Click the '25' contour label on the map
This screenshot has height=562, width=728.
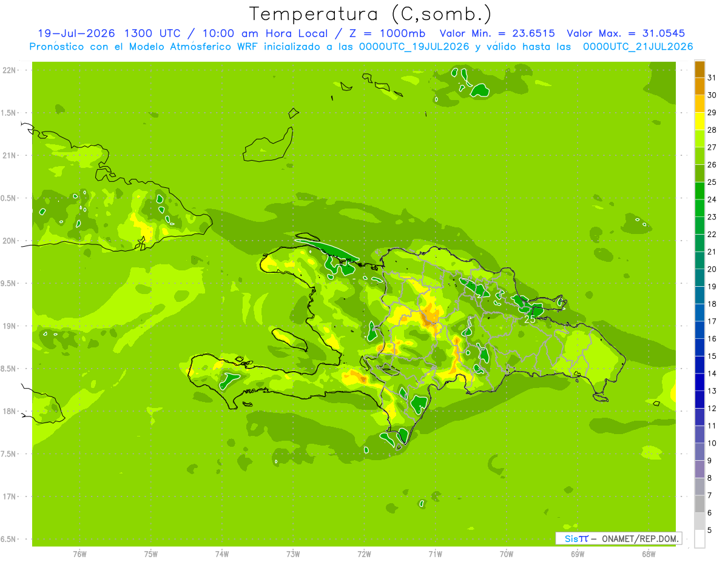pyautogui.click(x=529, y=319)
